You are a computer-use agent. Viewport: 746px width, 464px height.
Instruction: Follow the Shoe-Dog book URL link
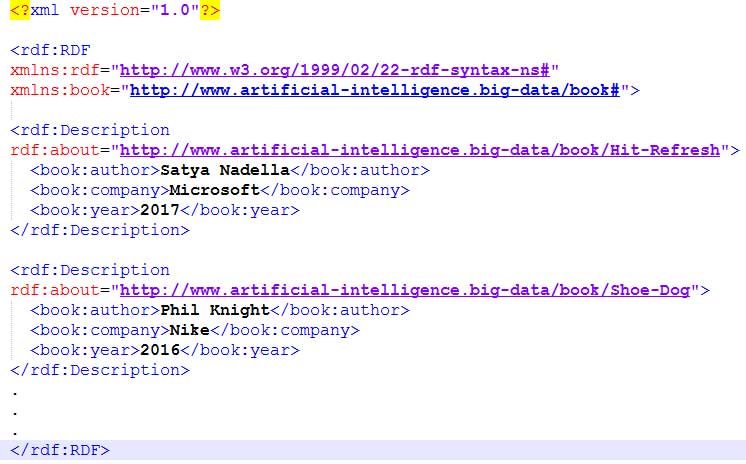click(x=405, y=290)
